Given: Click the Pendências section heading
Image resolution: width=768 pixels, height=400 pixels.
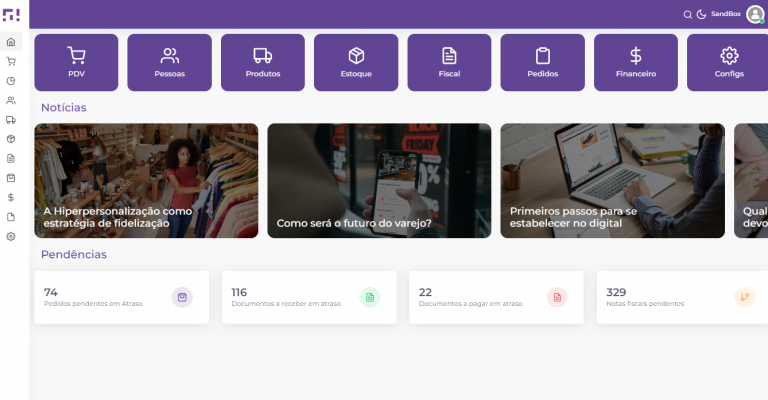Looking at the screenshot, I should click(74, 255).
